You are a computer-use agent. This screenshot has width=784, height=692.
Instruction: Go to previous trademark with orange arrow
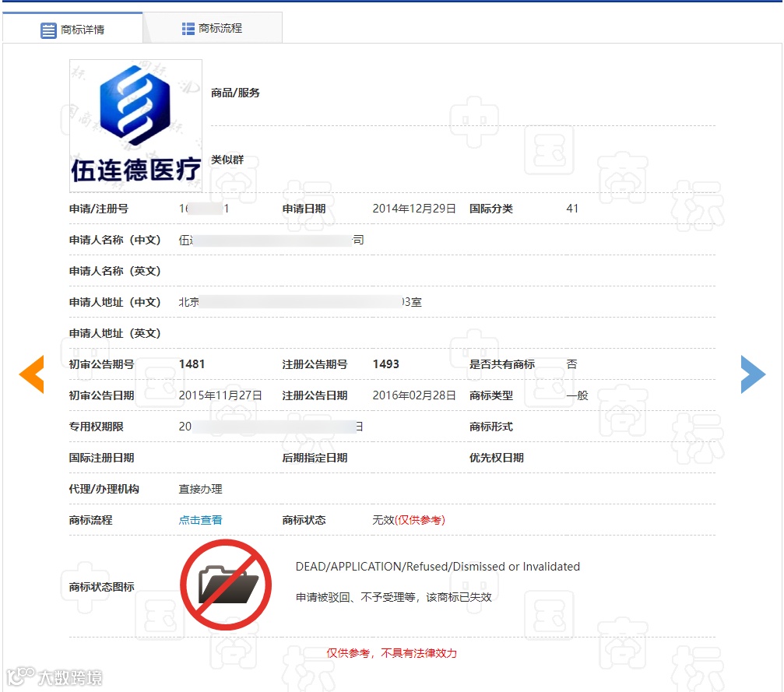pos(31,374)
